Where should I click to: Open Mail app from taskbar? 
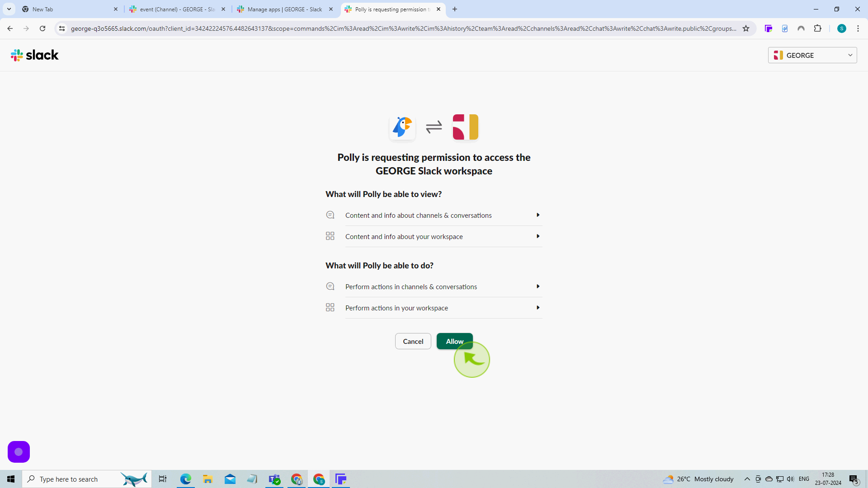230,479
